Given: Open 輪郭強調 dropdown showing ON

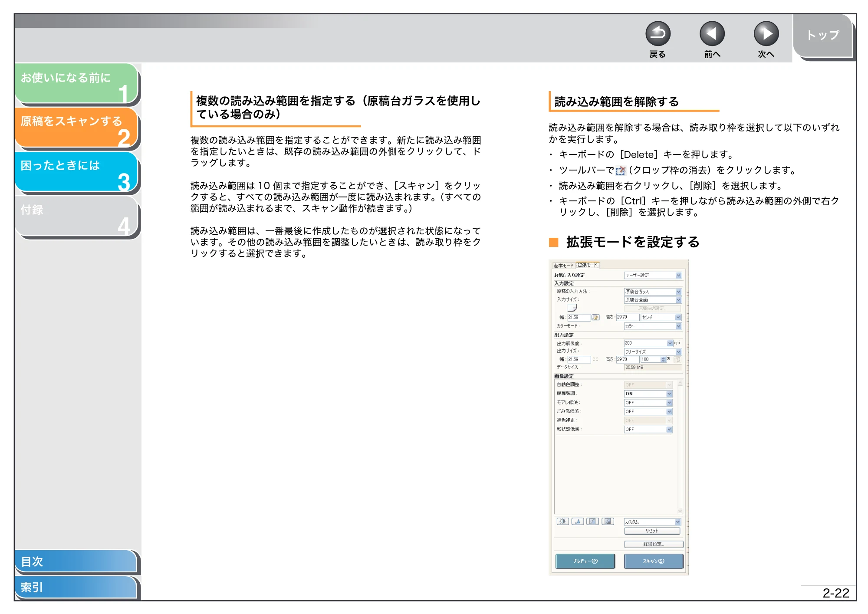Looking at the screenshot, I should tap(648, 394).
